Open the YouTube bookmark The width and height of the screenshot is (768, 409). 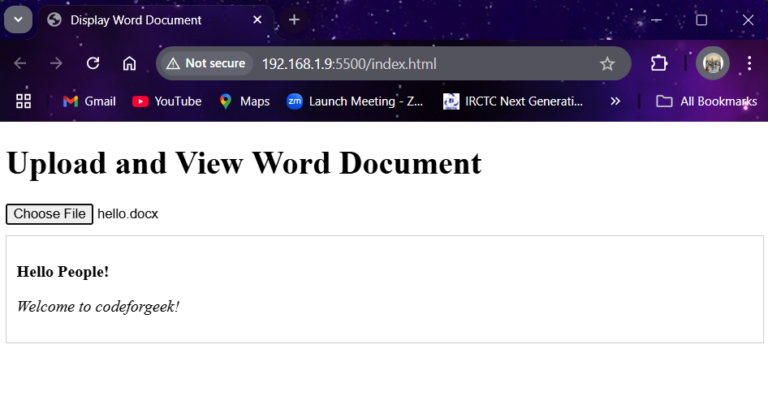point(167,101)
